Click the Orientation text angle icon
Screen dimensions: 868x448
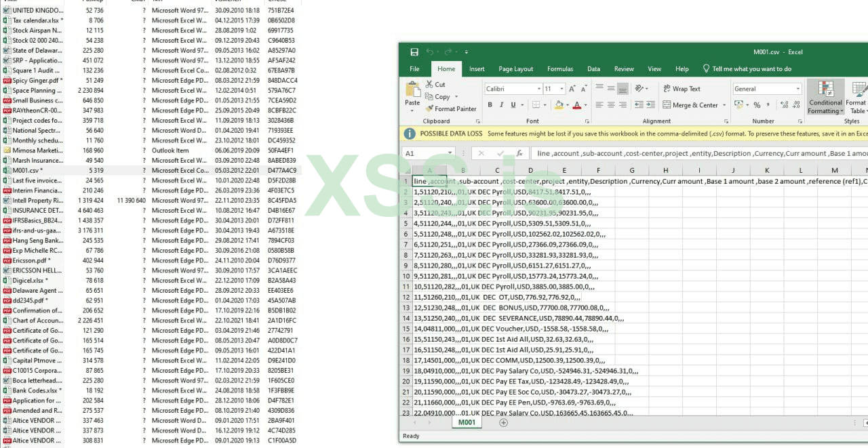[639, 89]
